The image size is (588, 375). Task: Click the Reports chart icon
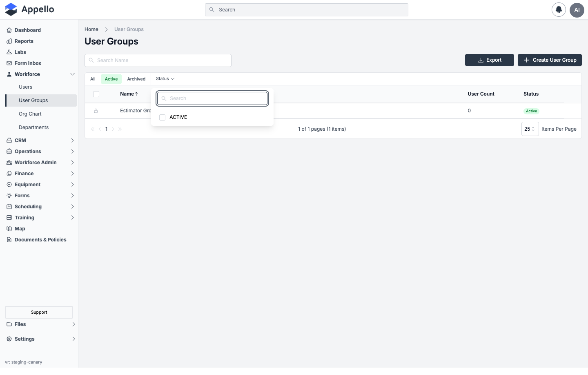click(x=9, y=41)
